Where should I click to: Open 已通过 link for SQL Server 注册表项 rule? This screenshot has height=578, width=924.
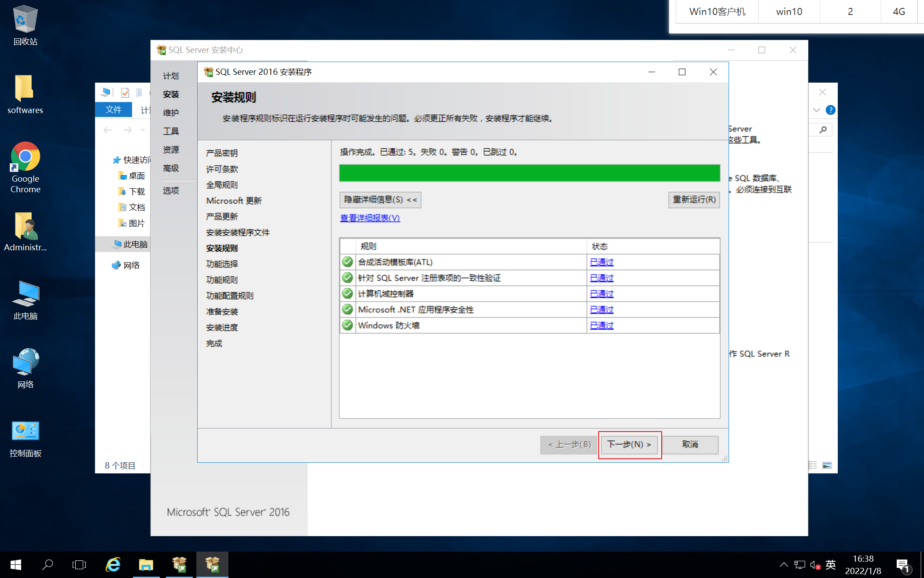click(x=602, y=278)
